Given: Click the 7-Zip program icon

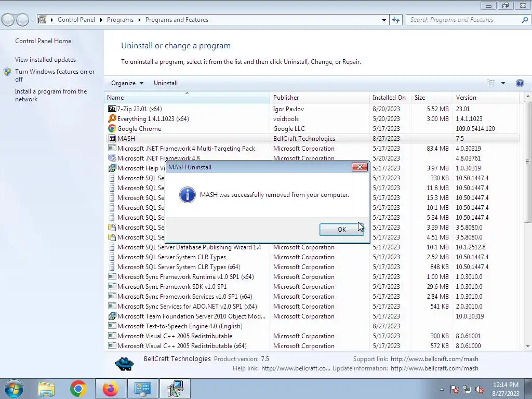Looking at the screenshot, I should pyautogui.click(x=112, y=109).
